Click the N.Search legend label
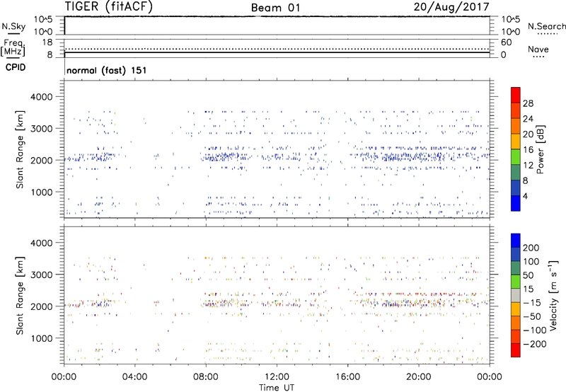566x392 pixels. [546, 26]
